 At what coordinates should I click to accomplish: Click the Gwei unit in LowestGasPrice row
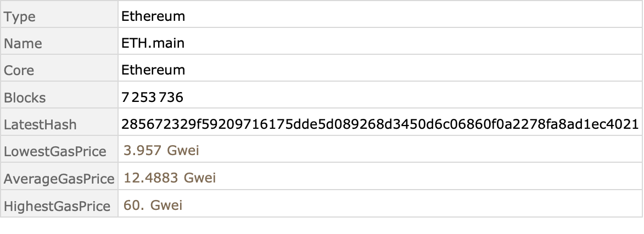tap(183, 150)
